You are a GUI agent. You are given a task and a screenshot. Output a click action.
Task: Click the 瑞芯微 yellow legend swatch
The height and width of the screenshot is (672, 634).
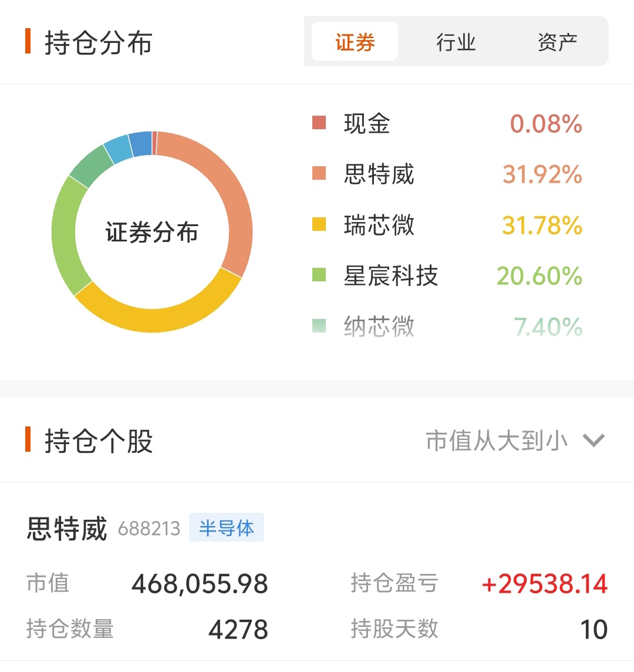[319, 224]
